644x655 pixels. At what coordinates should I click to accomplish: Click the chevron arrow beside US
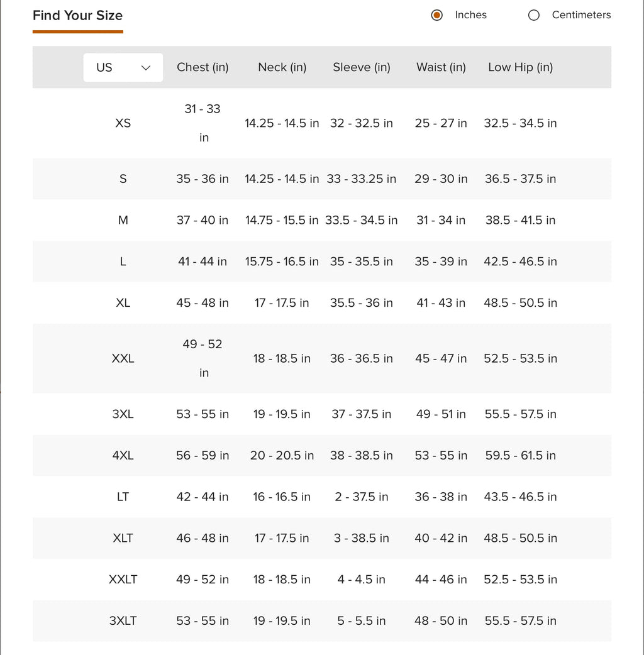(146, 67)
